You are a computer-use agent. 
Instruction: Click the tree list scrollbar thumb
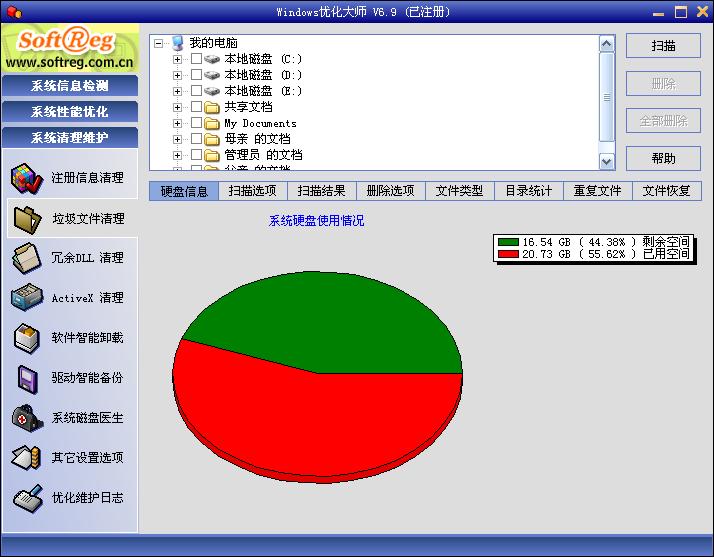click(607, 97)
